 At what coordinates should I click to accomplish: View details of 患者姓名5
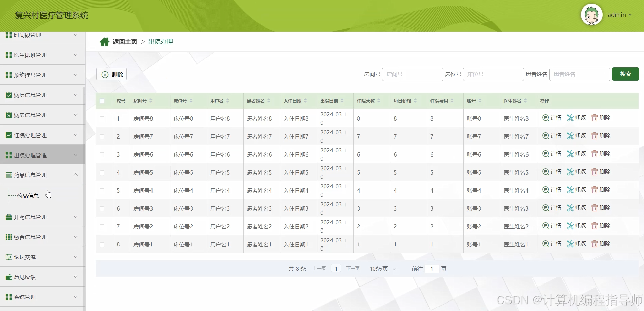coord(552,172)
